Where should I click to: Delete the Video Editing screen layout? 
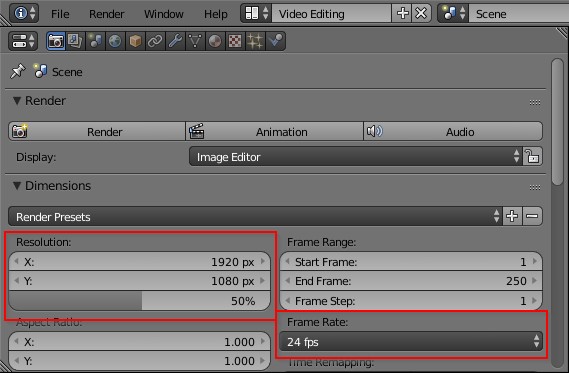click(x=421, y=13)
